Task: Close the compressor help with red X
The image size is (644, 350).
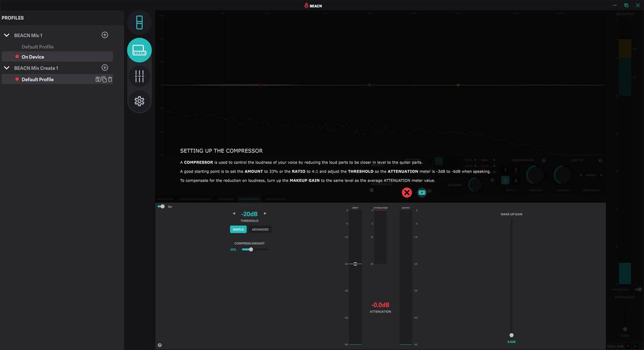Action: pos(407,192)
